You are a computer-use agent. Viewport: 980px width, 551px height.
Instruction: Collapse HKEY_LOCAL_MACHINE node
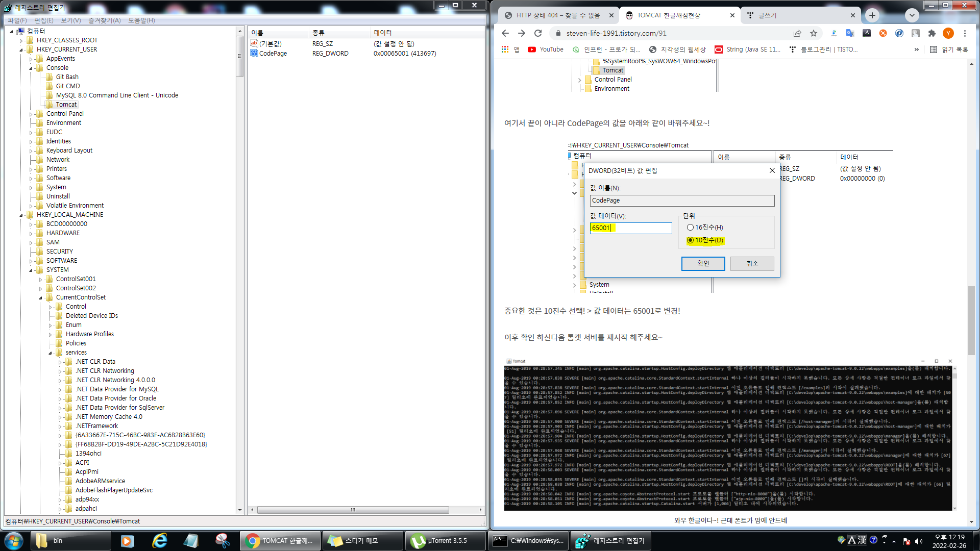[x=21, y=215]
